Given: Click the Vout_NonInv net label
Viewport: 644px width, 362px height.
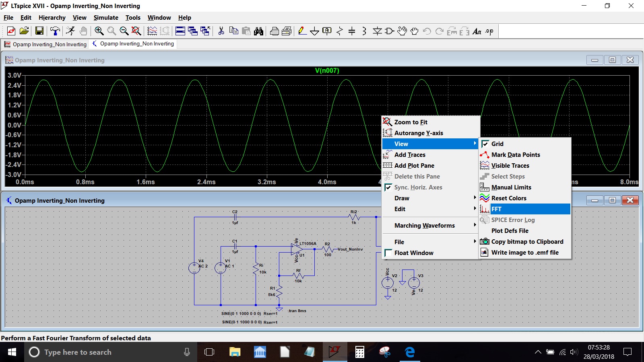Looking at the screenshot, I should coord(350,249).
